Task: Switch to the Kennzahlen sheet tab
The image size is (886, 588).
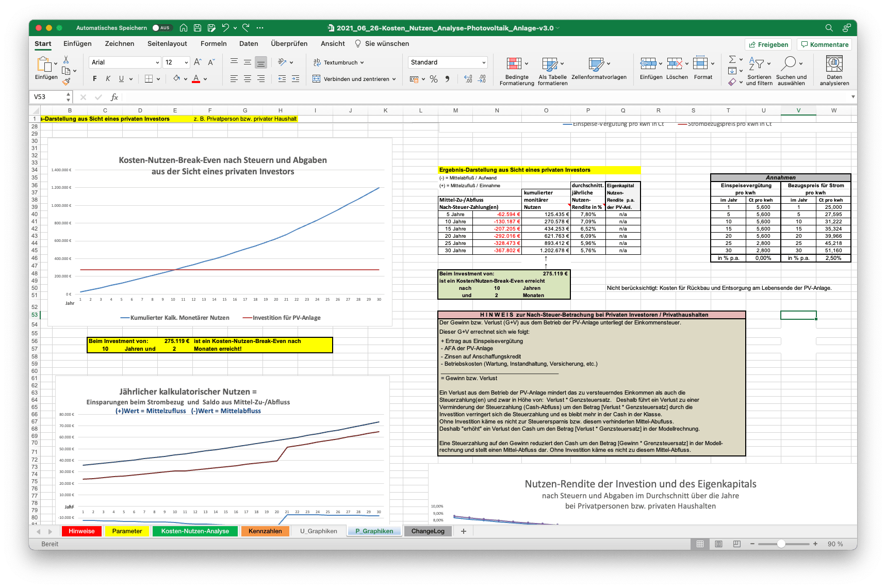Action: [x=265, y=531]
